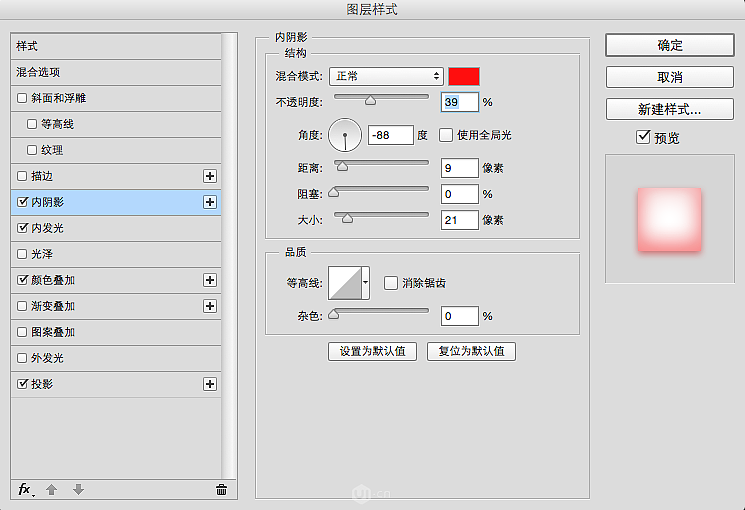Viewport: 745px width, 510px height.
Task: Add another 投影 effect with its plus icon
Action: click(210, 384)
